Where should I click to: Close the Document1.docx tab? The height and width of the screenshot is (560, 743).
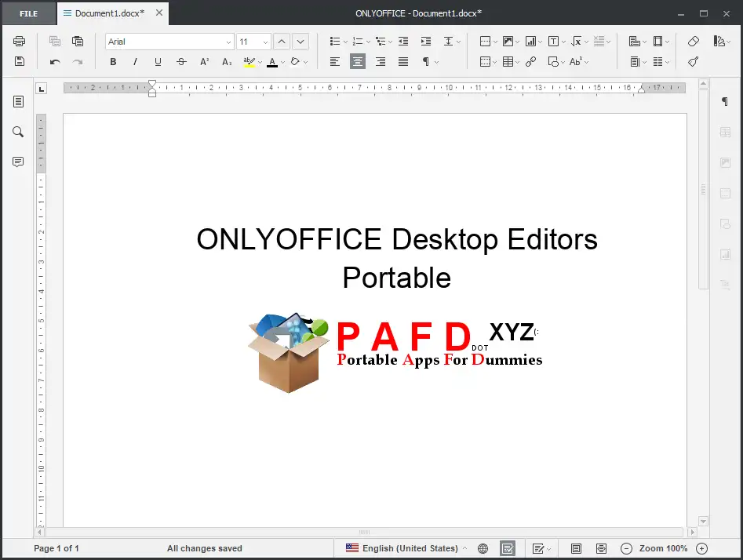(159, 13)
